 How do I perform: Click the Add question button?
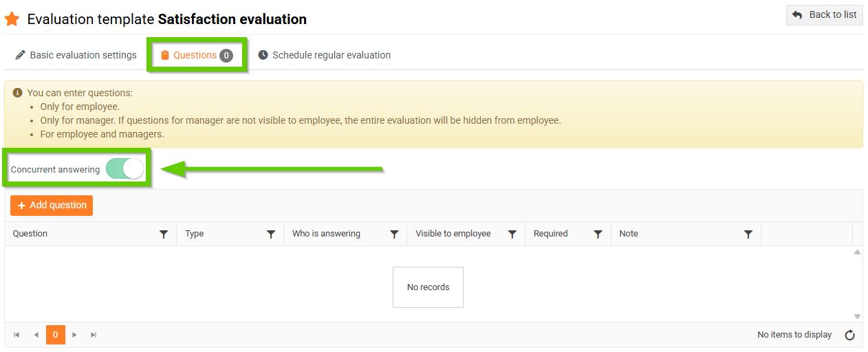(52, 205)
